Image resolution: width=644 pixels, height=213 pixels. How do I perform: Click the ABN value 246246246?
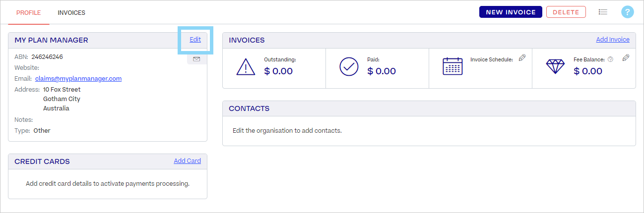(x=47, y=56)
